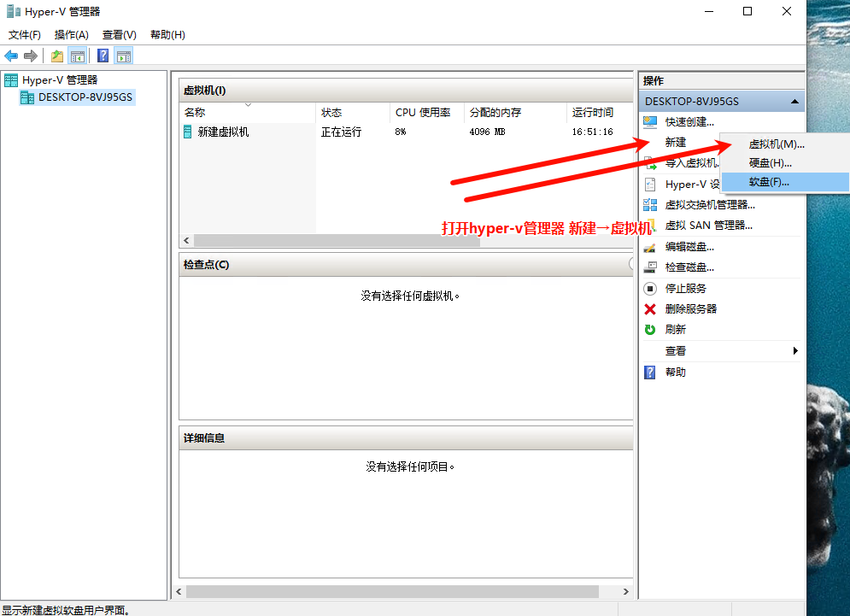
Task: Select the 新建虚拟机 row name
Action: point(223,132)
